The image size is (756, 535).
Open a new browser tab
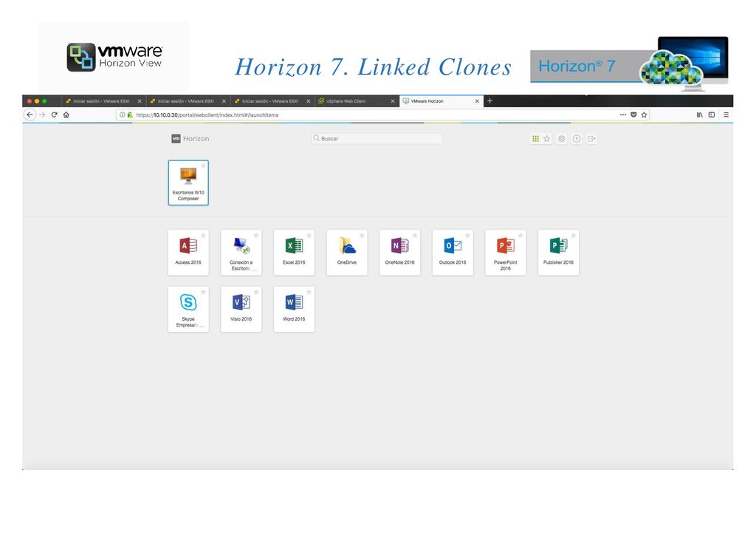coord(490,100)
